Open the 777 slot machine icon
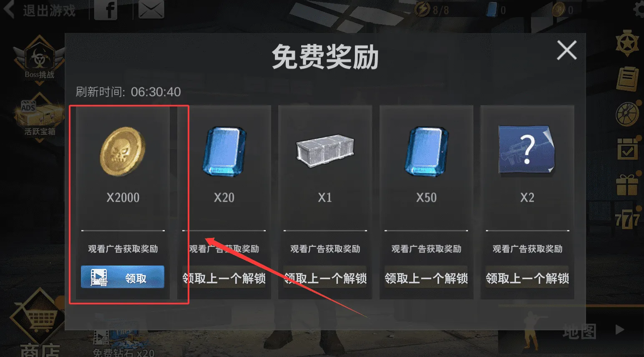Image resolution: width=644 pixels, height=357 pixels. click(627, 218)
